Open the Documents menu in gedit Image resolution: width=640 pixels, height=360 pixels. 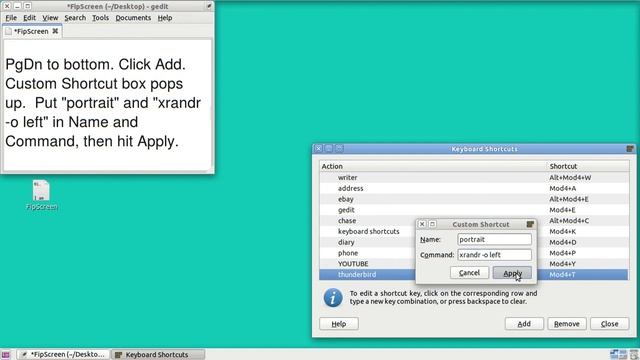coord(133,18)
